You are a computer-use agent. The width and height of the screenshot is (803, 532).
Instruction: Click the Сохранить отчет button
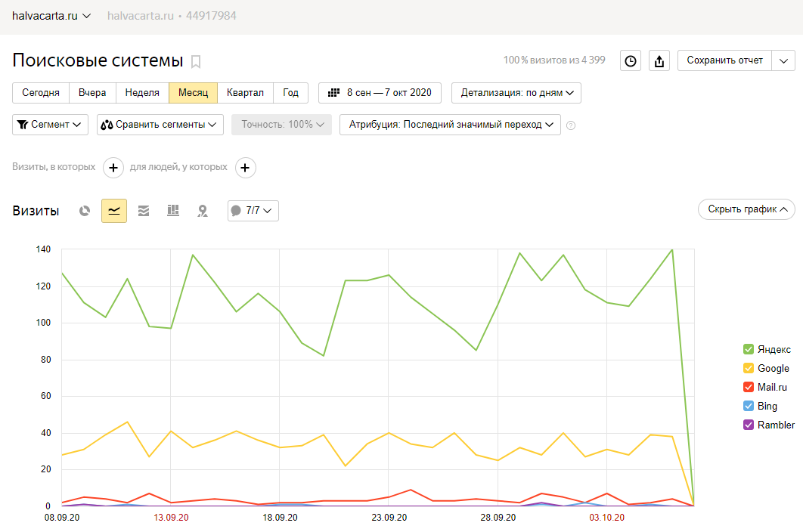pos(724,60)
